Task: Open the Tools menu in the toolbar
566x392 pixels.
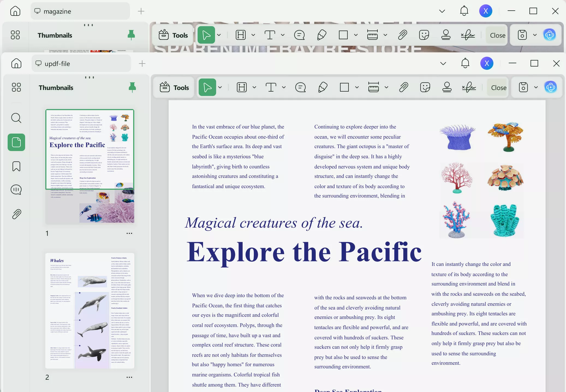Action: click(174, 87)
